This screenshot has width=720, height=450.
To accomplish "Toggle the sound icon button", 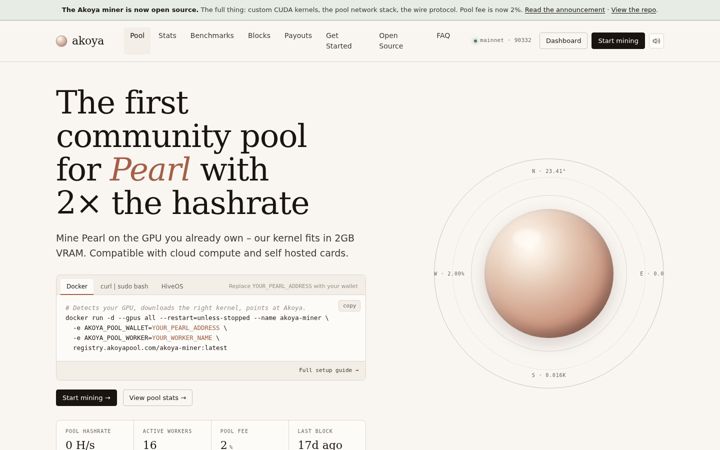I will click(656, 41).
